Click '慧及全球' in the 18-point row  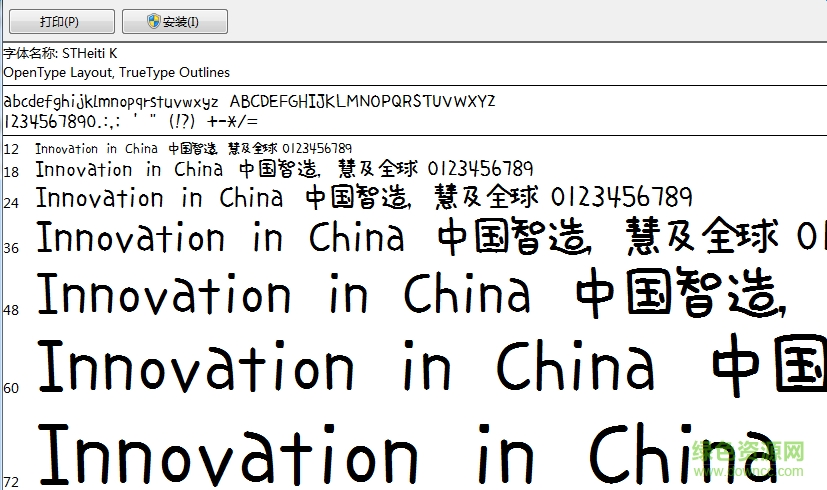(x=379, y=169)
